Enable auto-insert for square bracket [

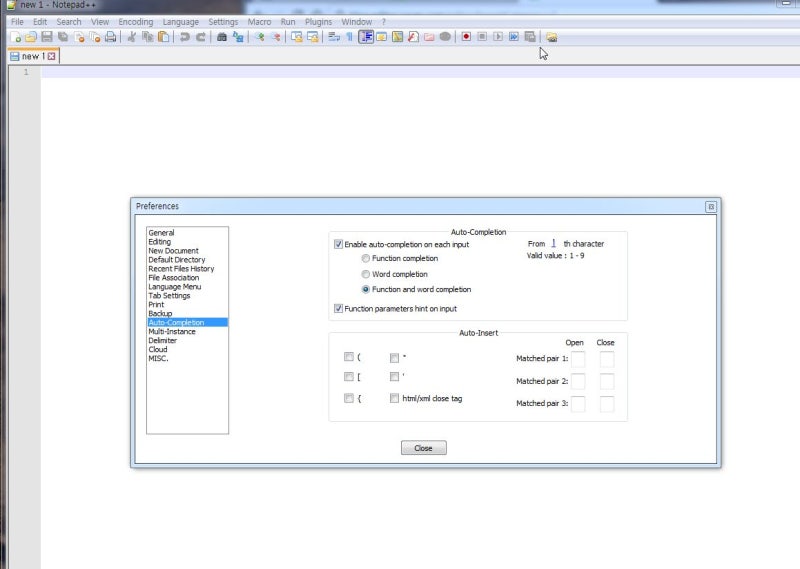point(348,377)
